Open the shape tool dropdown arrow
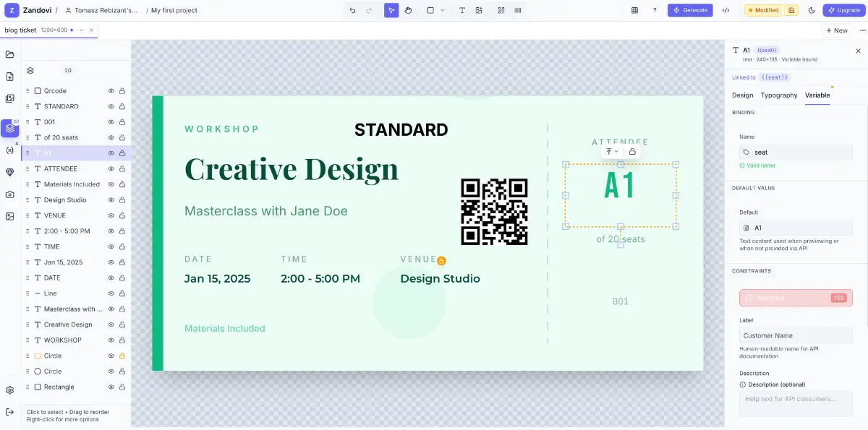Screen dimensions: 868x430 click(x=443, y=10)
